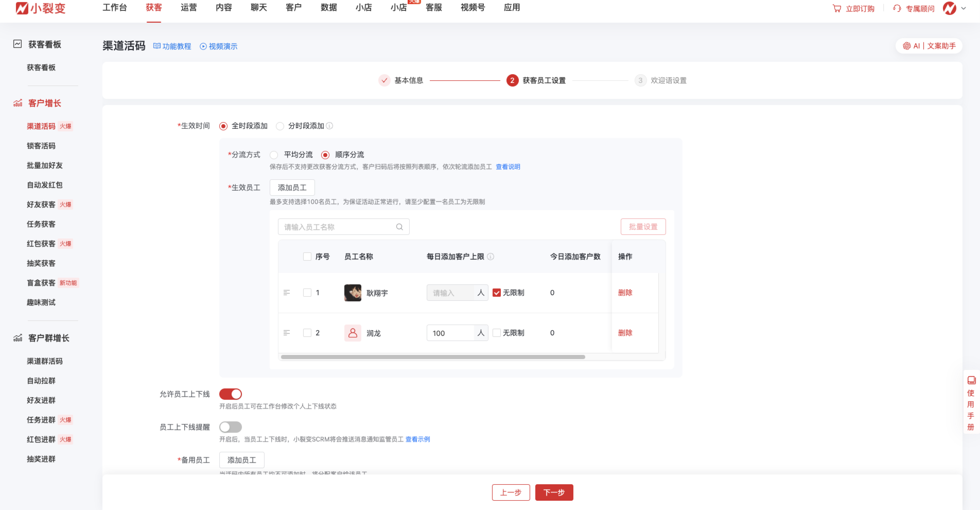Open 锁客活码 in the sidebar

click(x=41, y=146)
